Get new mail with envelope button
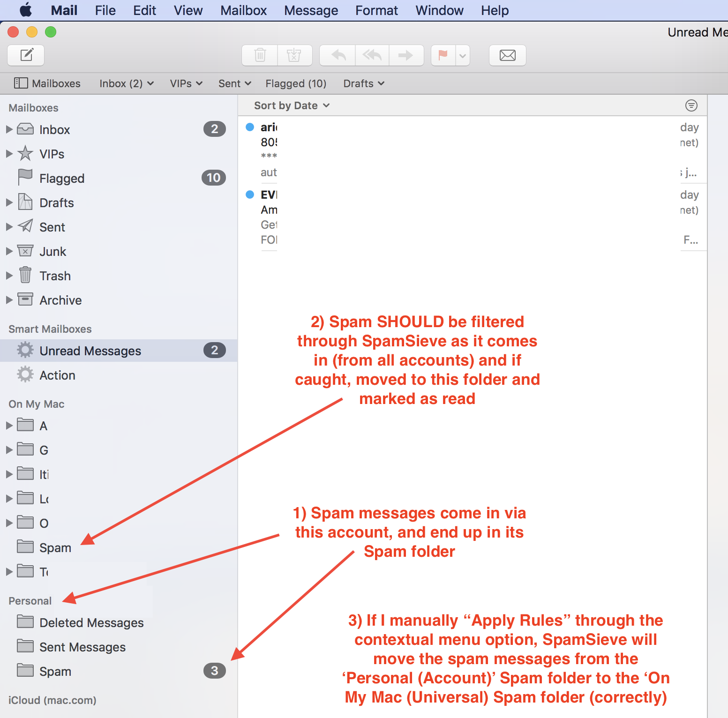Image resolution: width=728 pixels, height=718 pixels. pos(508,55)
